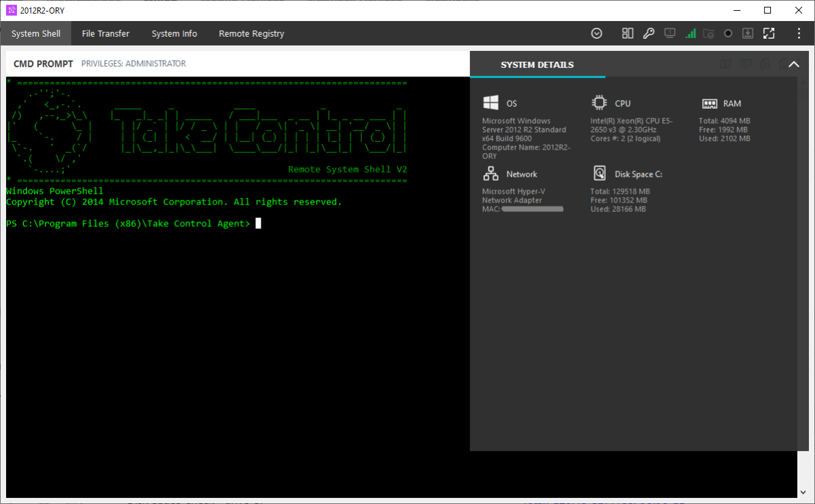Click the folder upload icon
Screen dimensions: 815x504
[x=708, y=33]
